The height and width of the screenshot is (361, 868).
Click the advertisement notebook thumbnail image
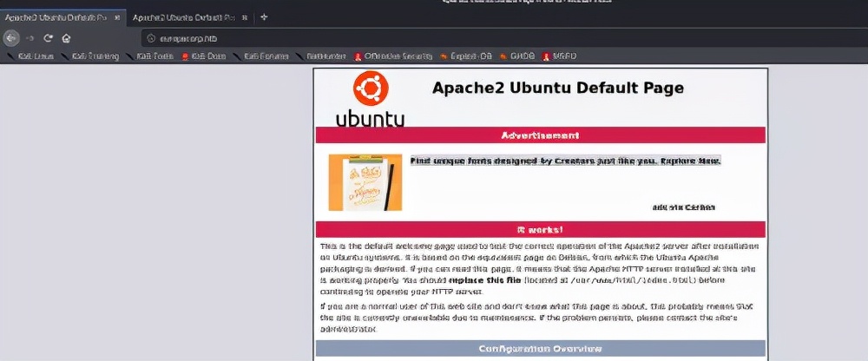point(365,182)
